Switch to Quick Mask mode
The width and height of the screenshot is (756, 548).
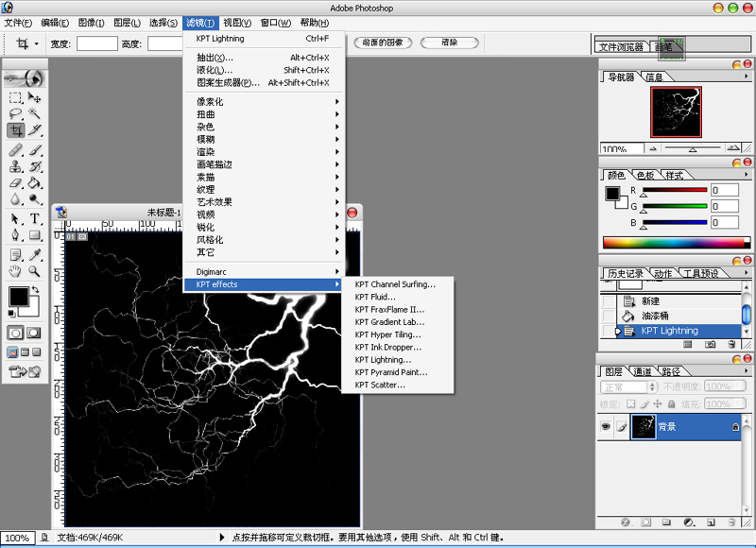33,333
